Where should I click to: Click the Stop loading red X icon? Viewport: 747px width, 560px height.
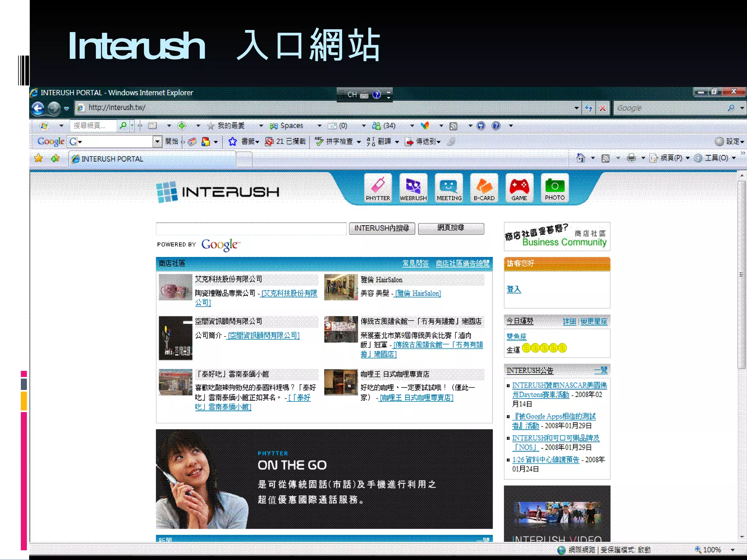tap(603, 108)
